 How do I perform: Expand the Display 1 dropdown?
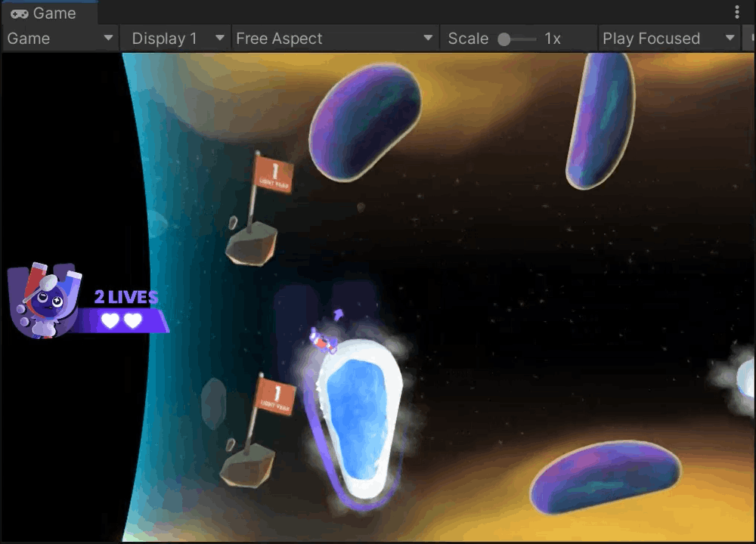click(x=177, y=39)
